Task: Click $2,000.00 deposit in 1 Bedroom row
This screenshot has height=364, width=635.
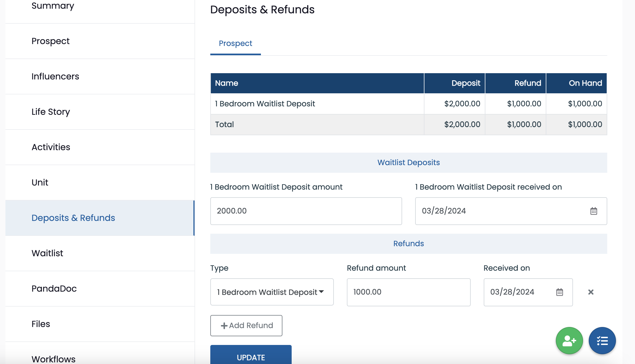Action: pyautogui.click(x=462, y=104)
